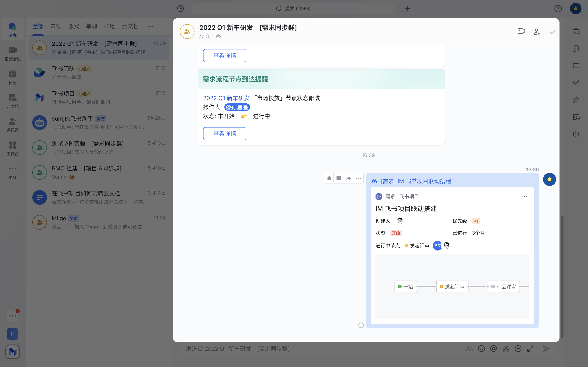
Task: Open the tasks icon in right sidebar
Action: click(x=576, y=83)
